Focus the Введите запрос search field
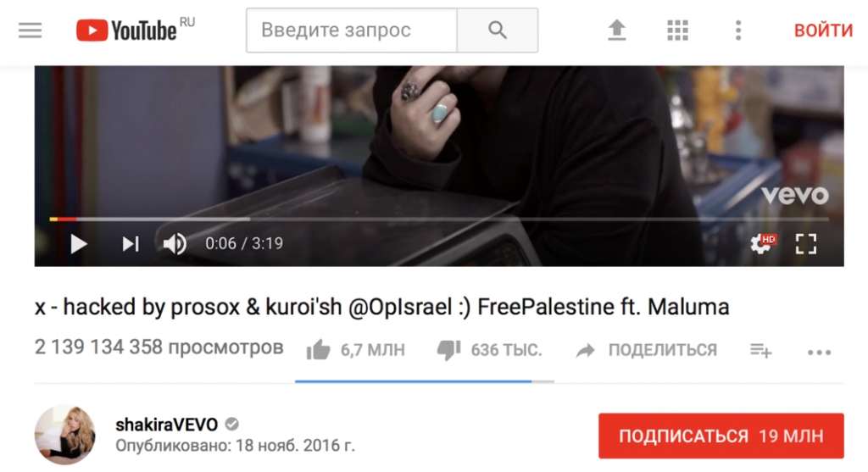 [352, 30]
